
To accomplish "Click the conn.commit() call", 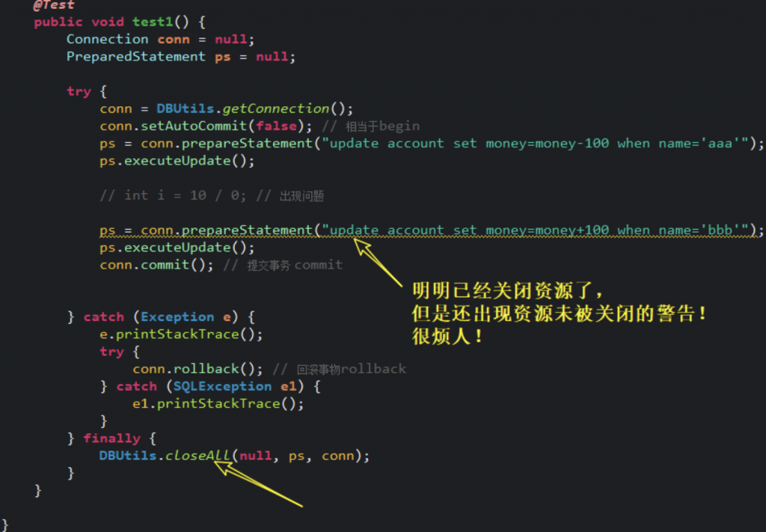I will point(156,265).
